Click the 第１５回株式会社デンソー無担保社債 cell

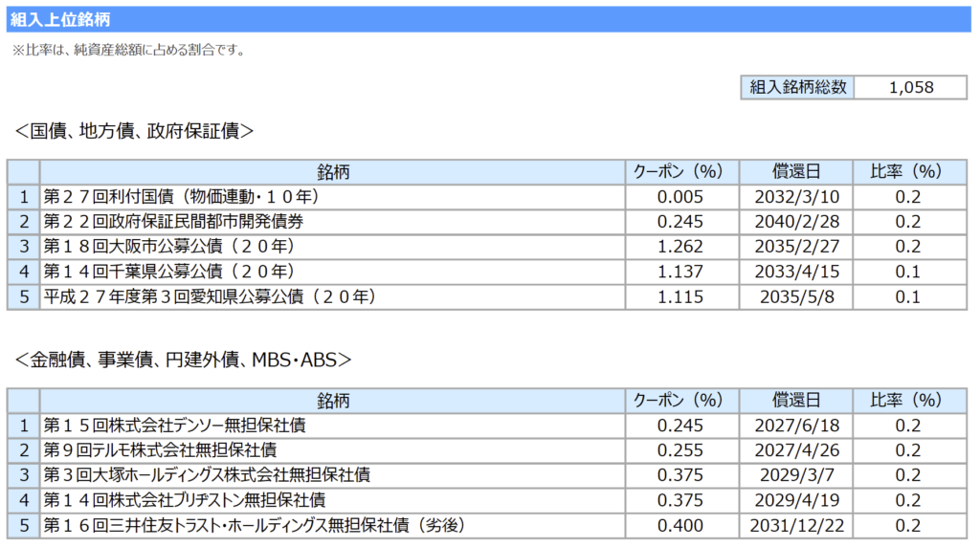pos(175,426)
